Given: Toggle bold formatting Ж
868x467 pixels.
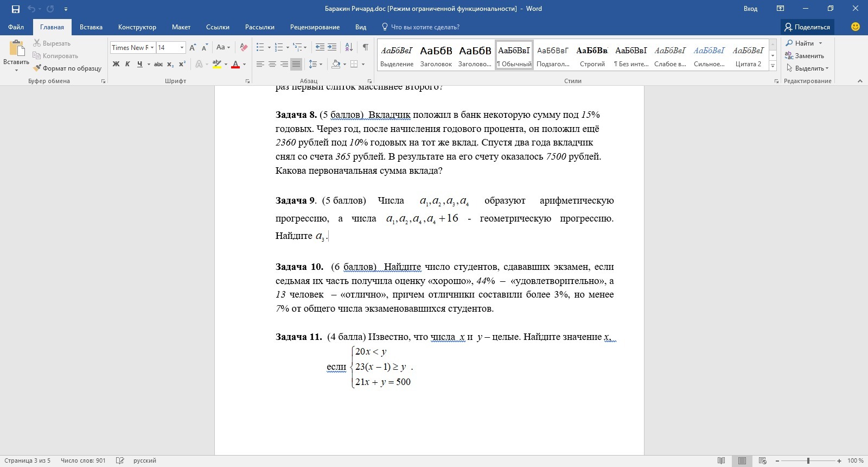Looking at the screenshot, I should tap(116, 64).
